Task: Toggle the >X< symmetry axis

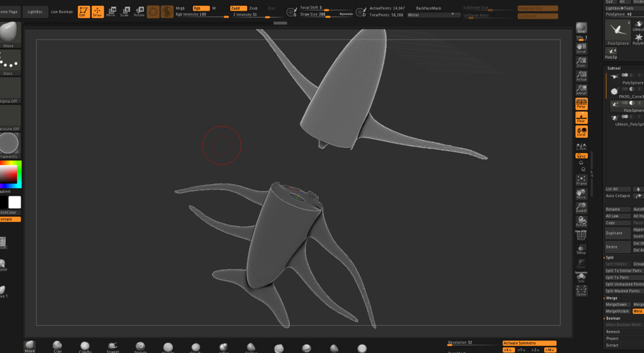Action: [x=508, y=350]
